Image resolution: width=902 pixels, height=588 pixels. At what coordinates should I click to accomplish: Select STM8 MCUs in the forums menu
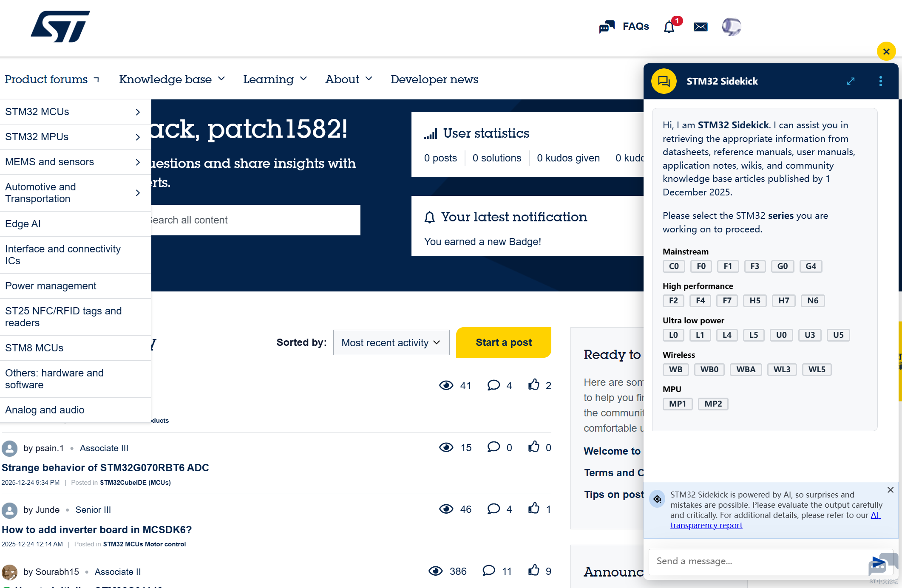click(x=76, y=348)
